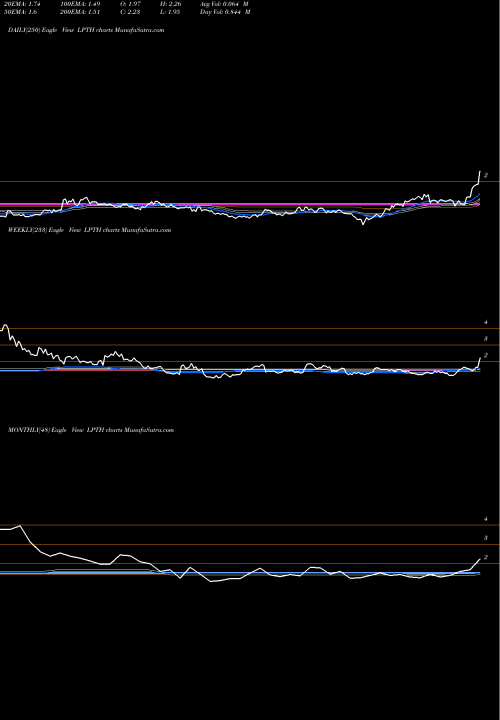Select the low price L: 1.95

coord(170,12)
